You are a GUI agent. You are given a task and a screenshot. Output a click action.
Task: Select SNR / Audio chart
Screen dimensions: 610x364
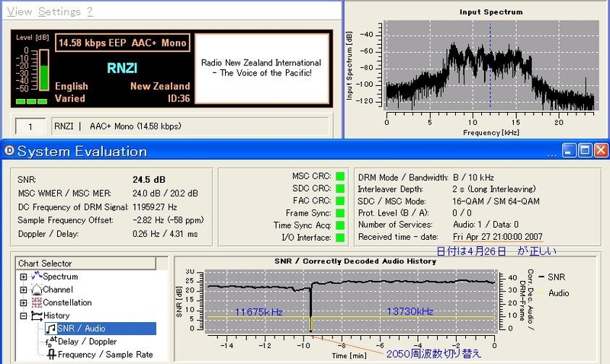point(101,329)
